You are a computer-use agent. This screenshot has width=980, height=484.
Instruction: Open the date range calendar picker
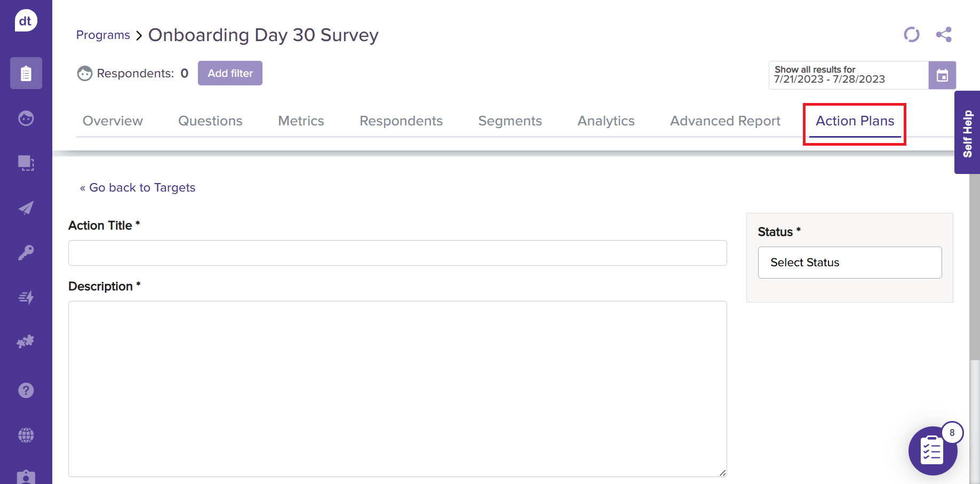(942, 75)
